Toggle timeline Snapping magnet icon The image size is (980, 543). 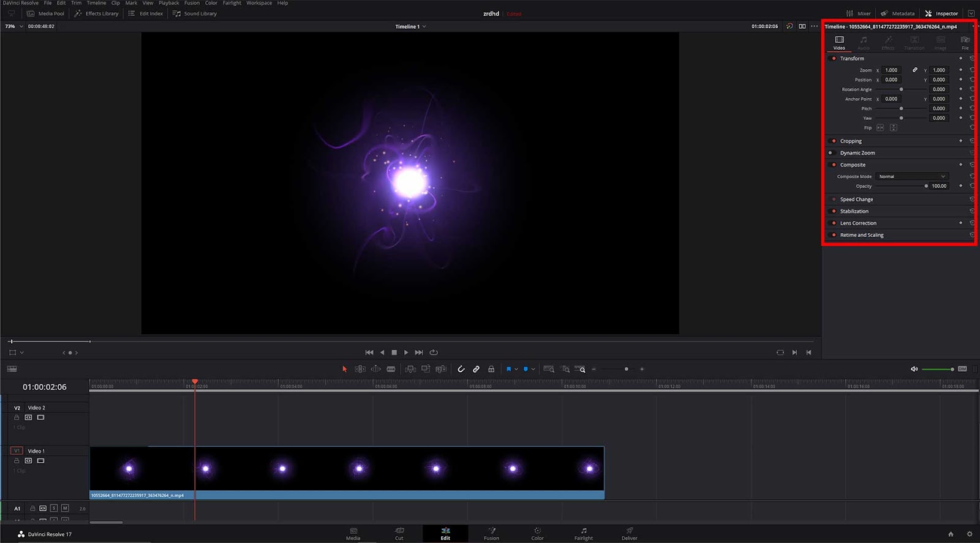461,369
